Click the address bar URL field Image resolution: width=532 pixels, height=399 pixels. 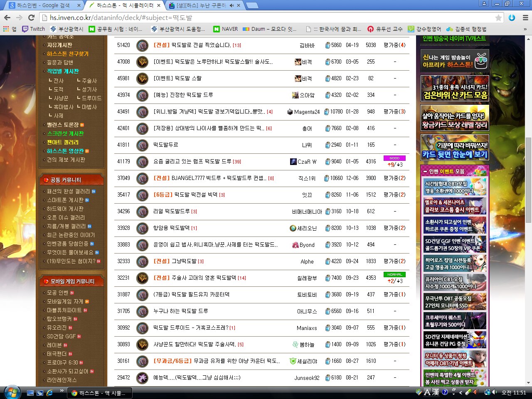pyautogui.click(x=266, y=18)
